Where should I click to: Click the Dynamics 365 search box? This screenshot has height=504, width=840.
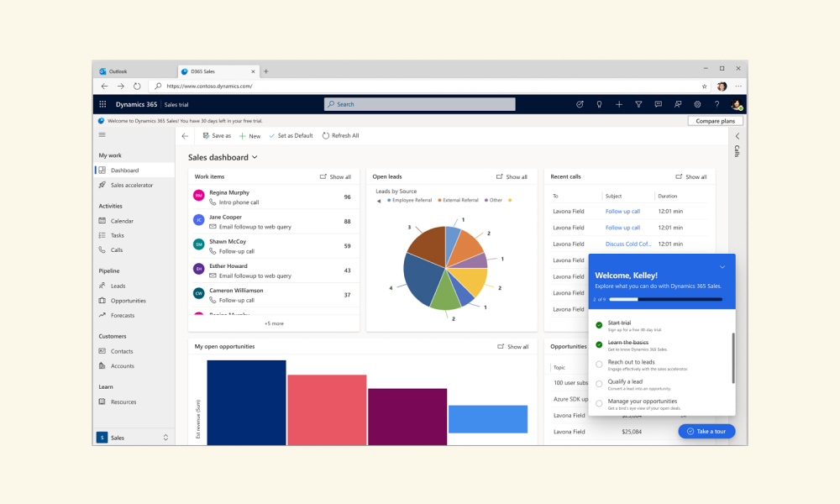[x=419, y=104]
